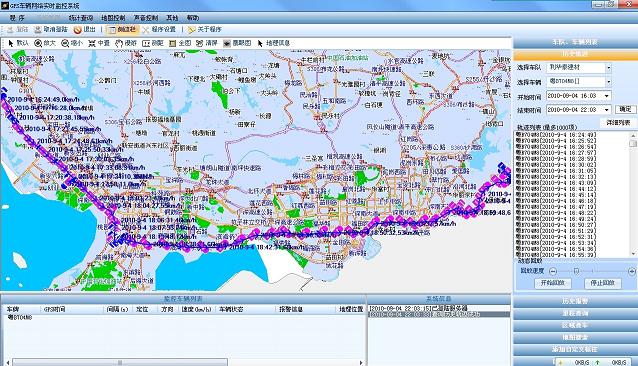
Task: Select the 缩小 zoom-out map tool
Action: (x=72, y=43)
